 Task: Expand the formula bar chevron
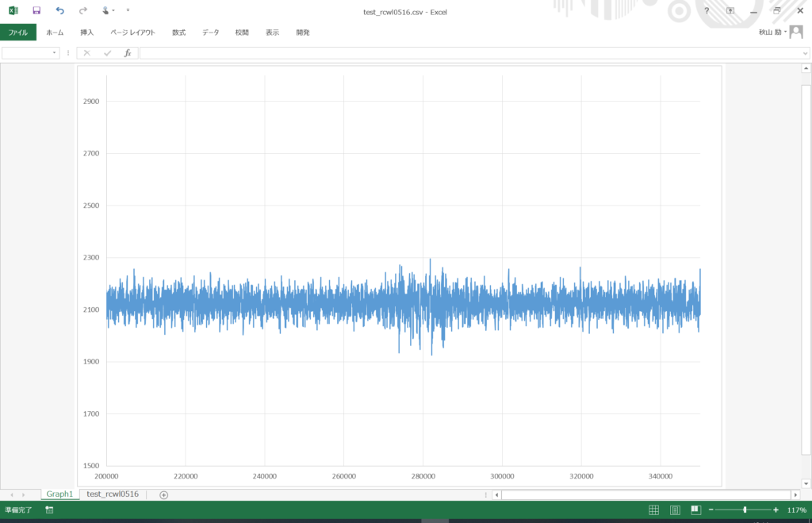tap(804, 52)
